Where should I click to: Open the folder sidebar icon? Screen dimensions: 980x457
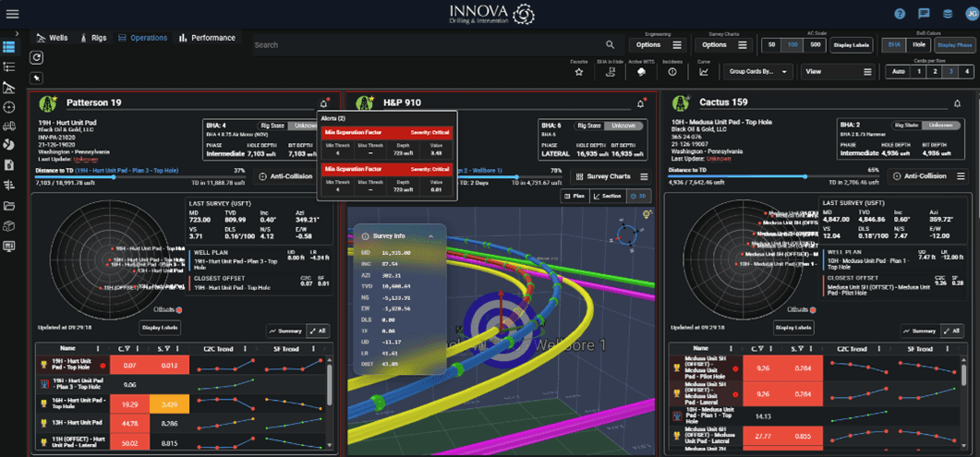click(8, 205)
